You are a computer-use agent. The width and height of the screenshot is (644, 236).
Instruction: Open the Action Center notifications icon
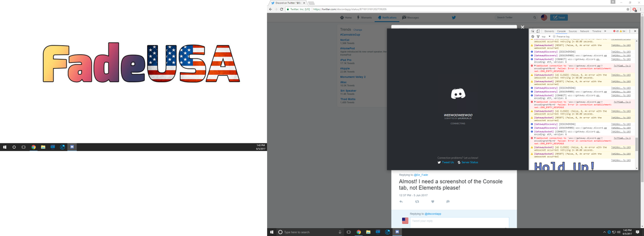[638, 232]
